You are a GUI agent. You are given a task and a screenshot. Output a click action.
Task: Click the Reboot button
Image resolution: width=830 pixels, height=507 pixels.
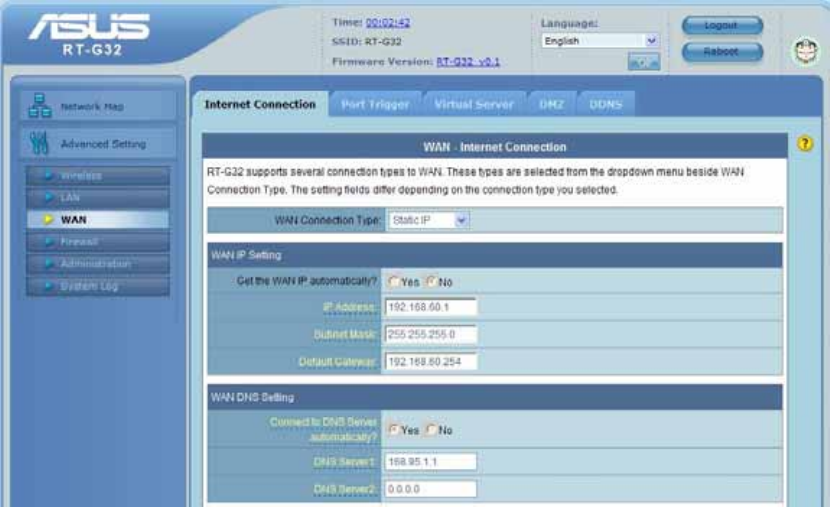point(722,51)
